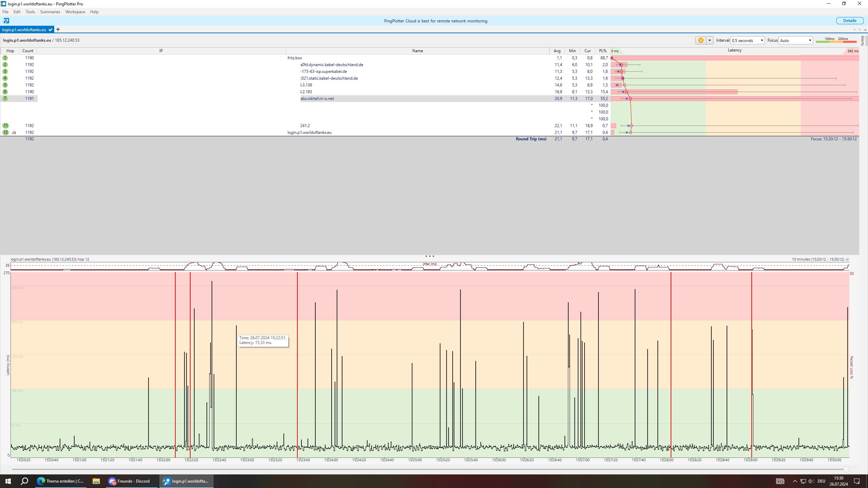This screenshot has height=488, width=868.
Task: Toggle the hop 7 green indicator
Action: pyautogui.click(x=5, y=99)
